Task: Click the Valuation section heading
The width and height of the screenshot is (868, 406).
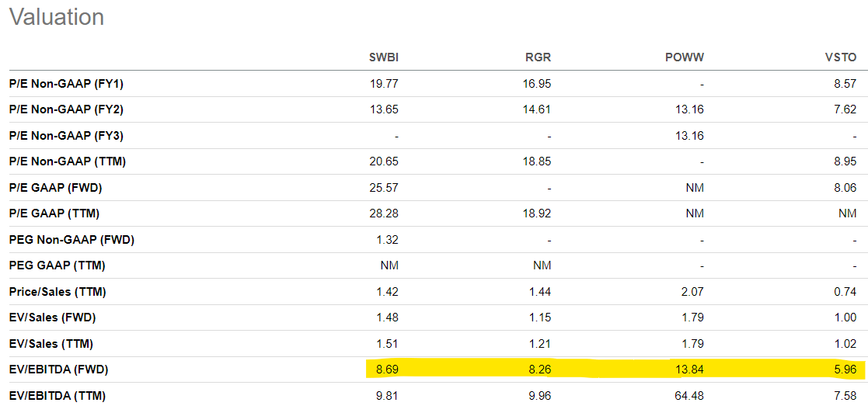Action: 56,17
